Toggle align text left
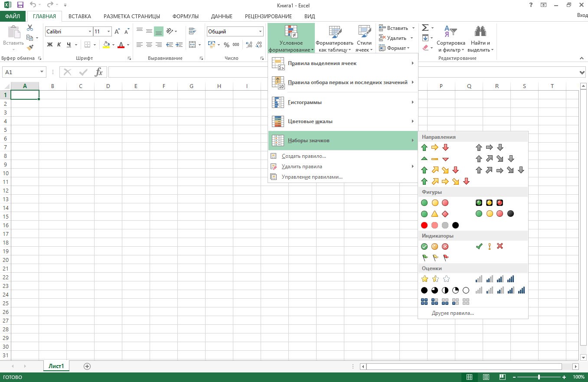The image size is (588, 382). point(140,44)
